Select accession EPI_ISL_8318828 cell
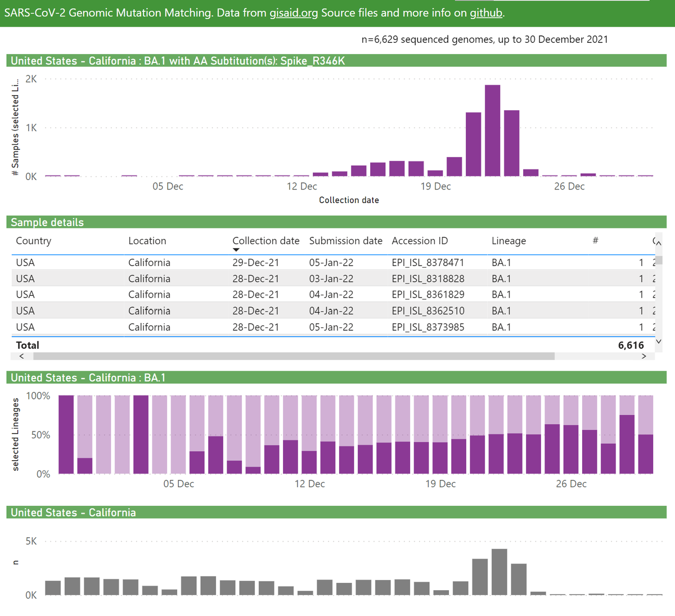Viewport: 675px width, 616px height. coord(428,278)
